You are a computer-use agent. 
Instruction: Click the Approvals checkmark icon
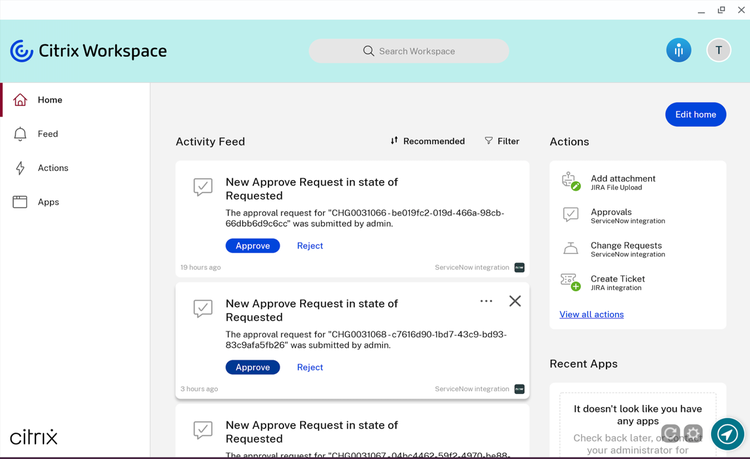click(571, 215)
